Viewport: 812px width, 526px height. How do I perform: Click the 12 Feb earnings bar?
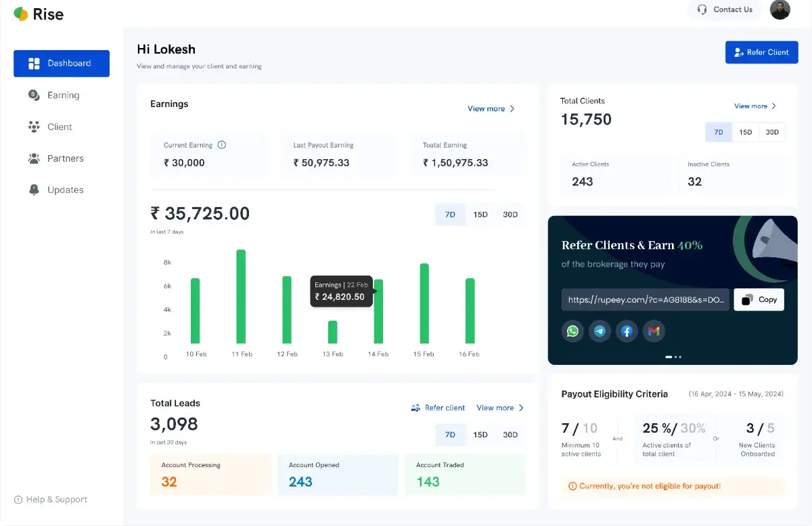tap(287, 310)
